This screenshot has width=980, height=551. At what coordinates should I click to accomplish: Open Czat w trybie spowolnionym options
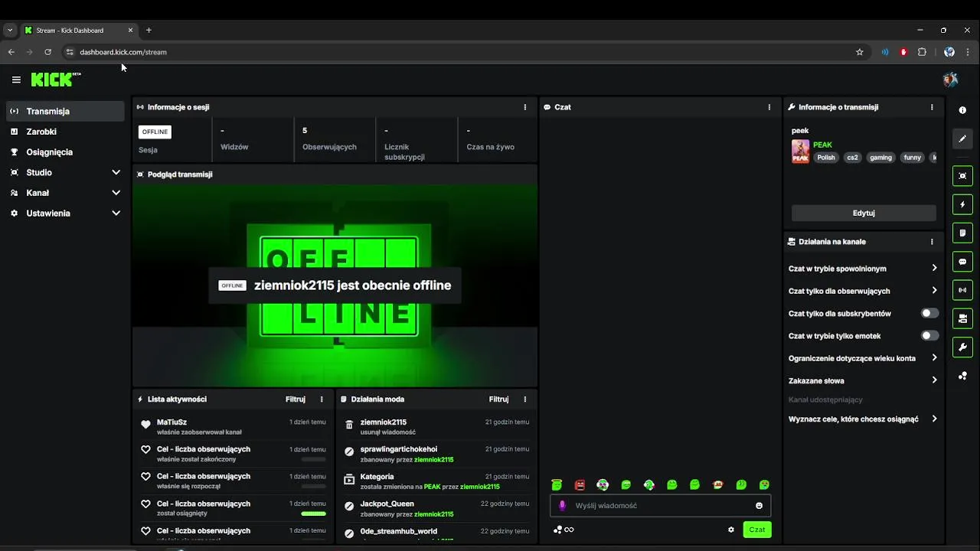pos(863,269)
